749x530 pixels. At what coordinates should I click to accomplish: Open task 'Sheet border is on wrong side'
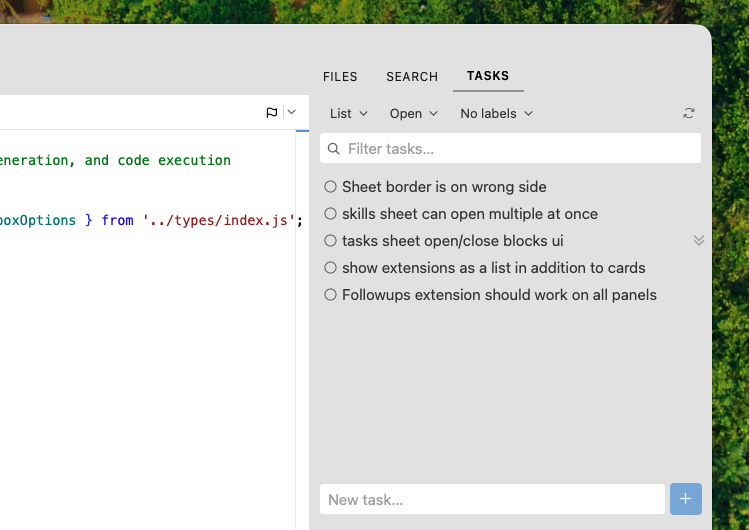point(444,187)
